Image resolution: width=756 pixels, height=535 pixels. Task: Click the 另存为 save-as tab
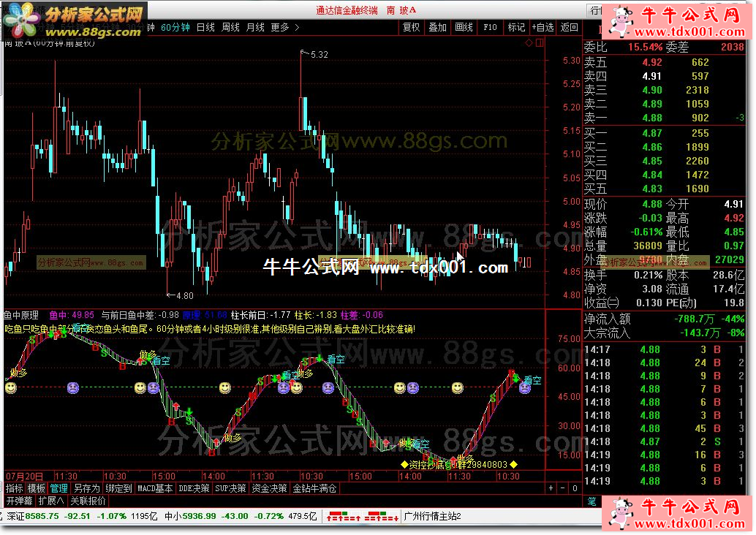86,488
